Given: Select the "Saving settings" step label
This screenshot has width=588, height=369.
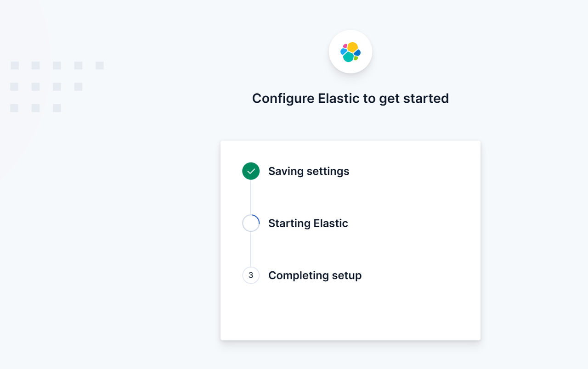Looking at the screenshot, I should (309, 171).
